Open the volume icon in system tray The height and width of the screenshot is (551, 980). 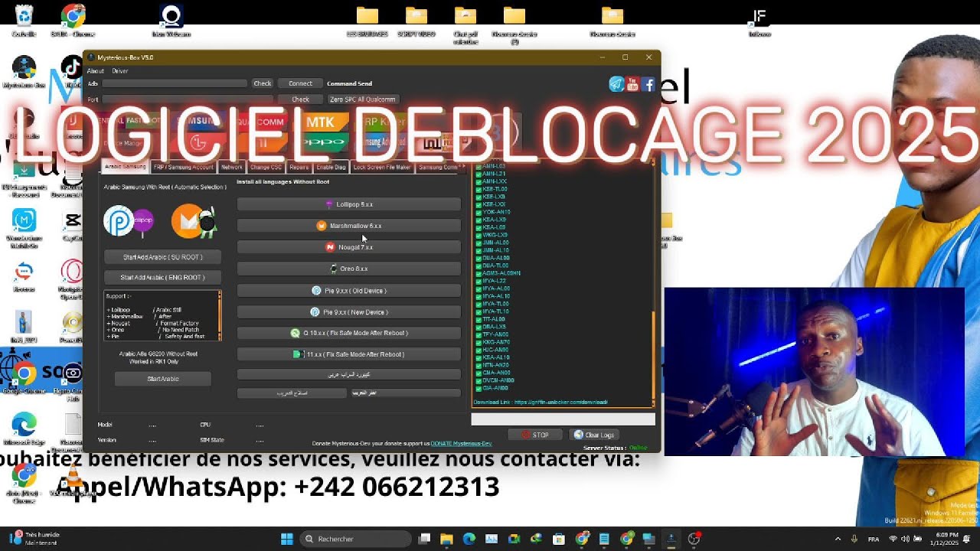(906, 539)
